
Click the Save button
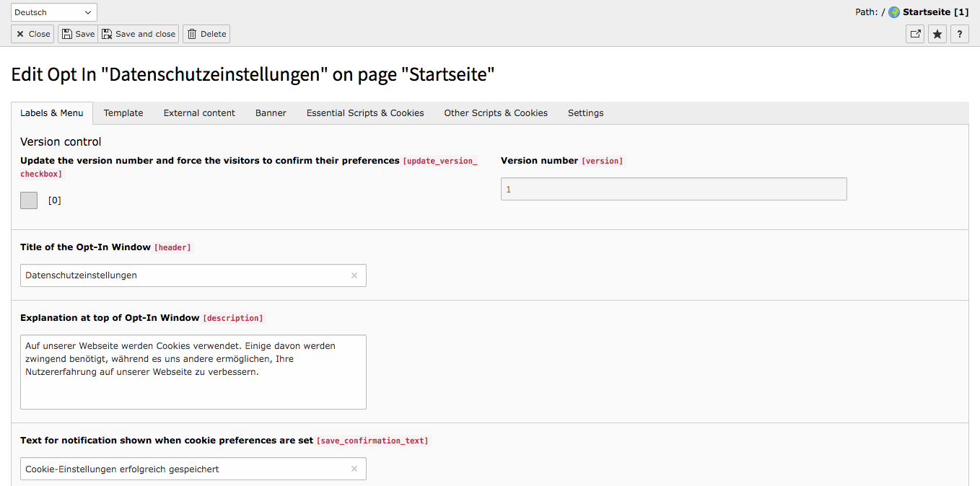[78, 34]
